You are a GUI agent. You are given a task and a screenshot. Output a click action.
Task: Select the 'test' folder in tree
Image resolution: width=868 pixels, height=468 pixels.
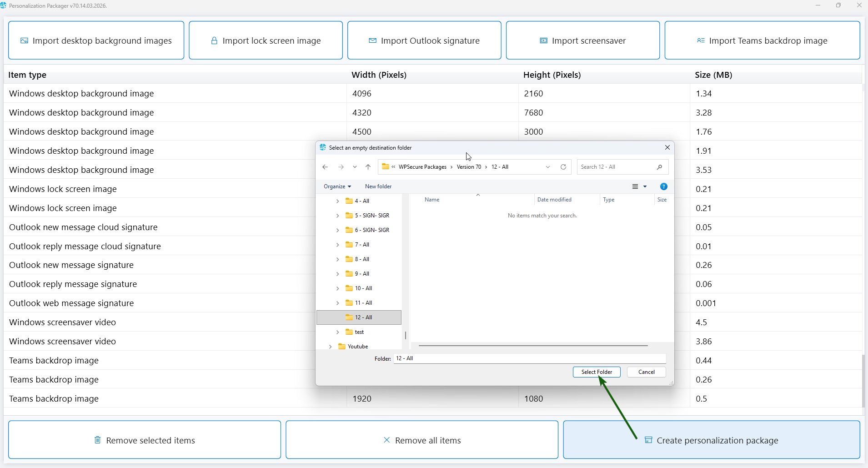click(x=359, y=332)
